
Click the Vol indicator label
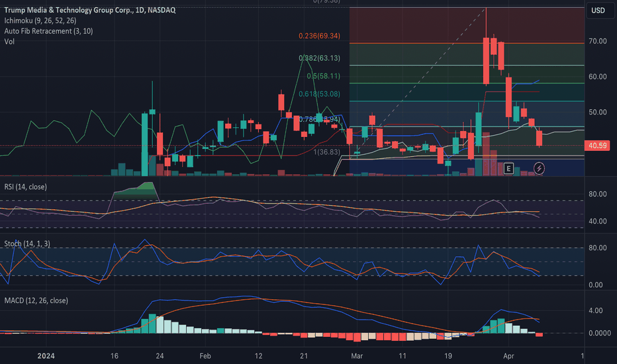(9, 41)
